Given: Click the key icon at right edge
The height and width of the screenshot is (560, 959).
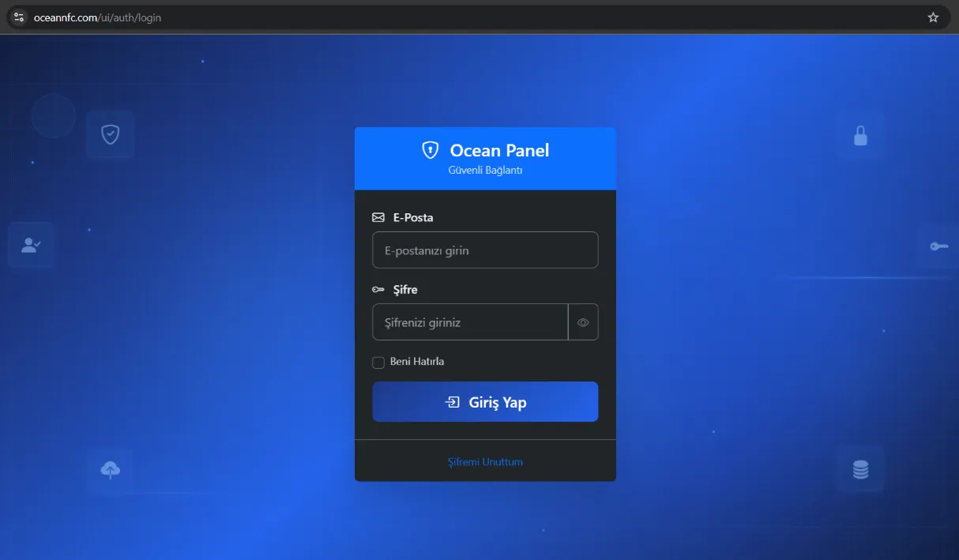Looking at the screenshot, I should [938, 246].
